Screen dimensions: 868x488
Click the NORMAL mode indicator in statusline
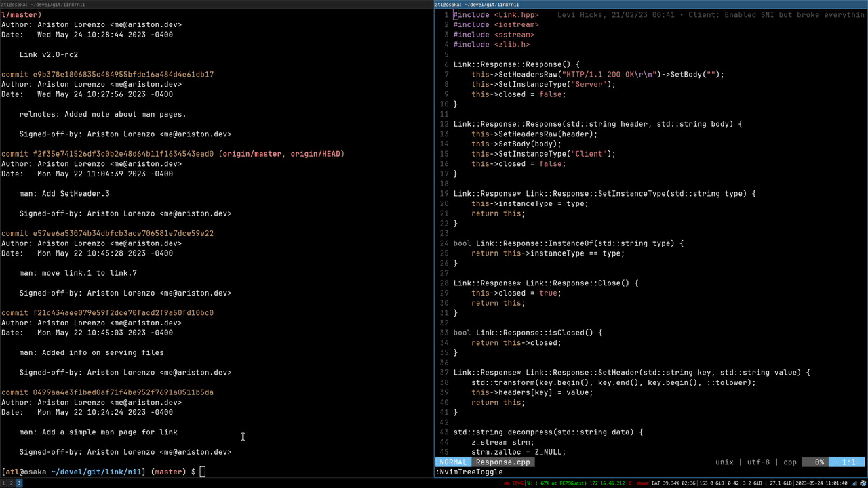pos(453,462)
